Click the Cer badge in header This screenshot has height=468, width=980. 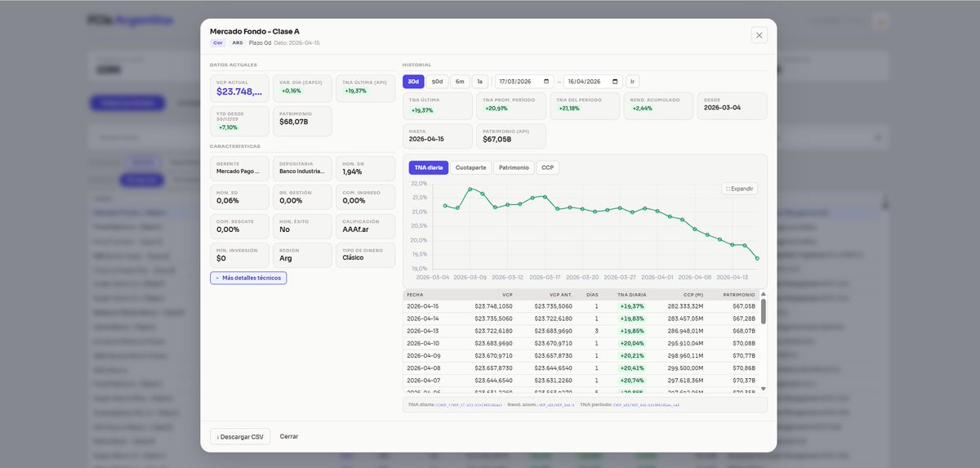(x=218, y=42)
